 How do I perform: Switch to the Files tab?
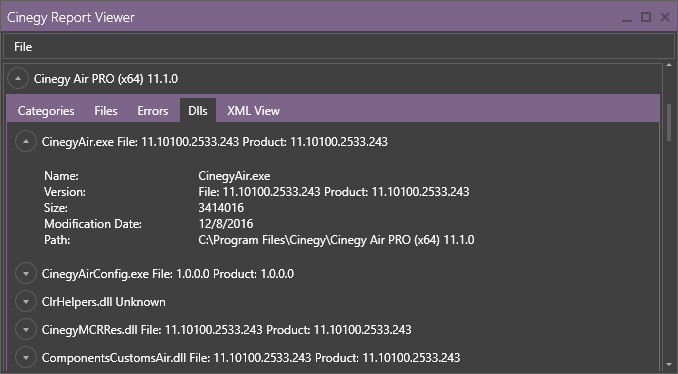coord(106,111)
